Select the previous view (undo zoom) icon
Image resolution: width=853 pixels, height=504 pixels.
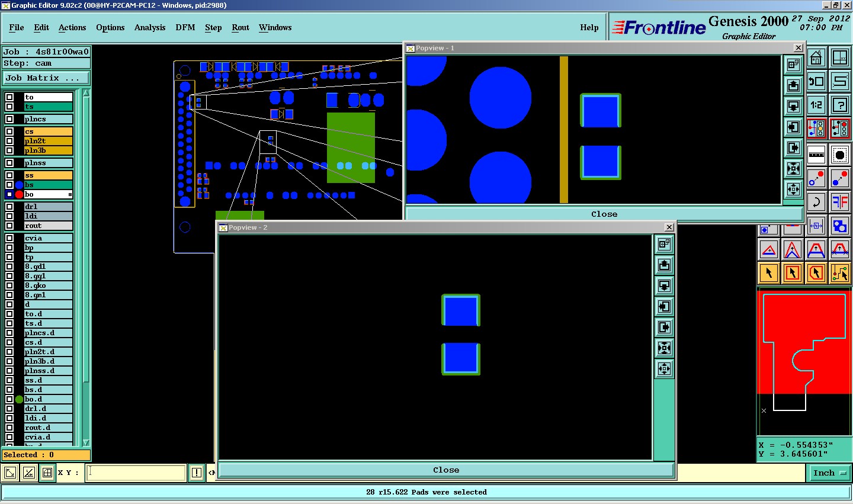pyautogui.click(x=816, y=82)
